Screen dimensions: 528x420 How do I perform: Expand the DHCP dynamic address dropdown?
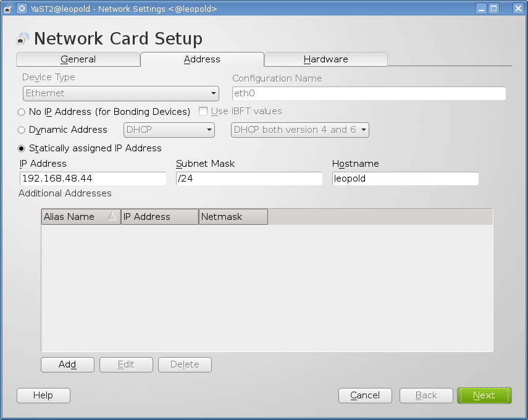coord(169,130)
